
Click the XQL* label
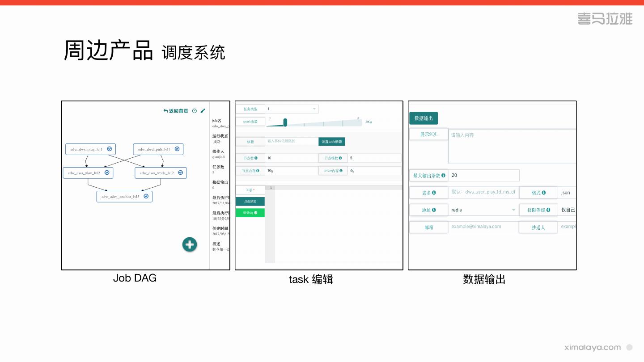click(250, 190)
